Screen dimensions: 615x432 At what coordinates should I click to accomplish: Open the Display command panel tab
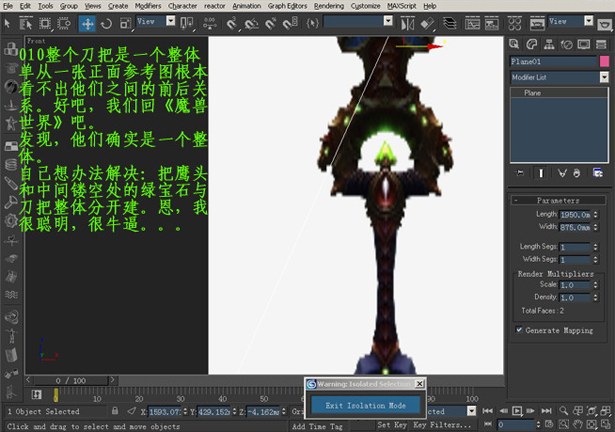tap(584, 44)
